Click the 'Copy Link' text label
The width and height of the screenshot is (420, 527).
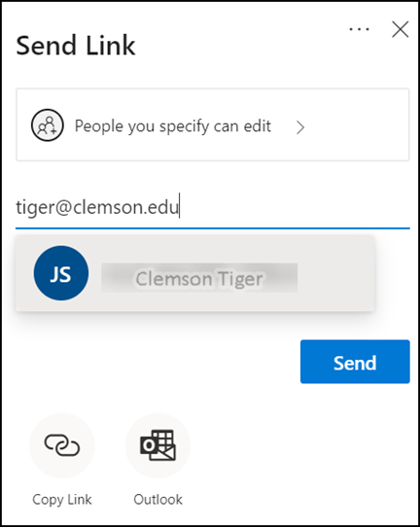click(62, 500)
